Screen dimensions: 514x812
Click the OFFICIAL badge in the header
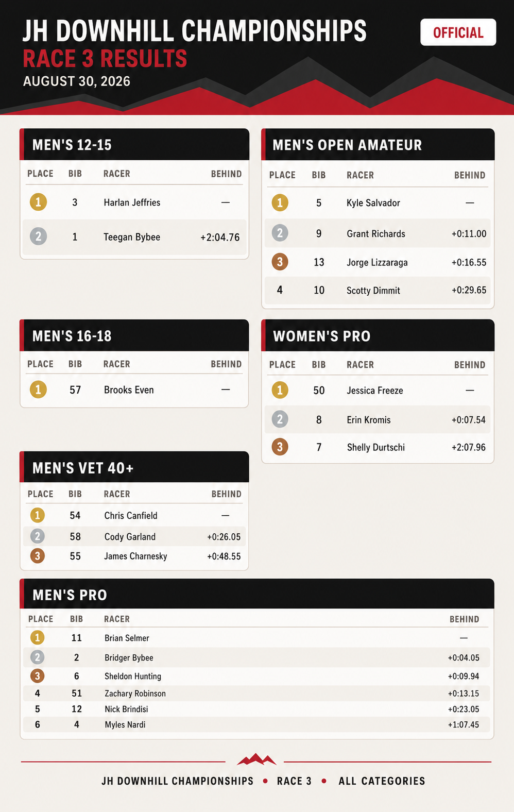[458, 32]
